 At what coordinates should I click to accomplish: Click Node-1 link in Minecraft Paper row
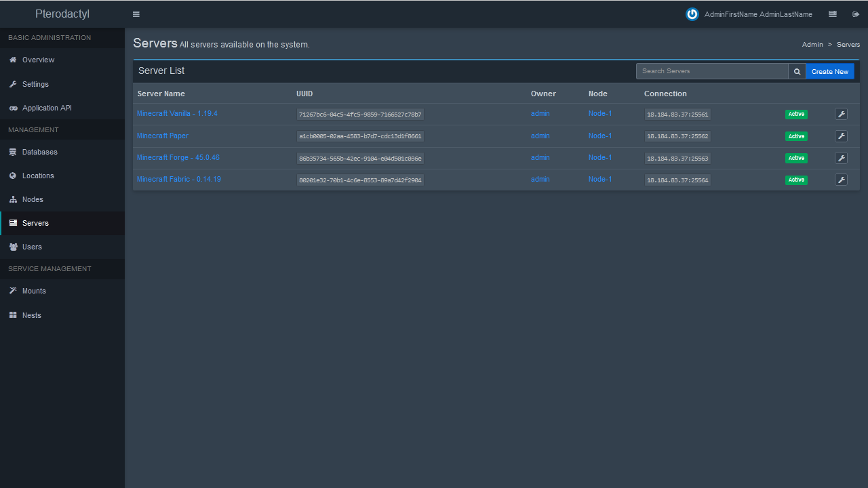[x=600, y=136]
